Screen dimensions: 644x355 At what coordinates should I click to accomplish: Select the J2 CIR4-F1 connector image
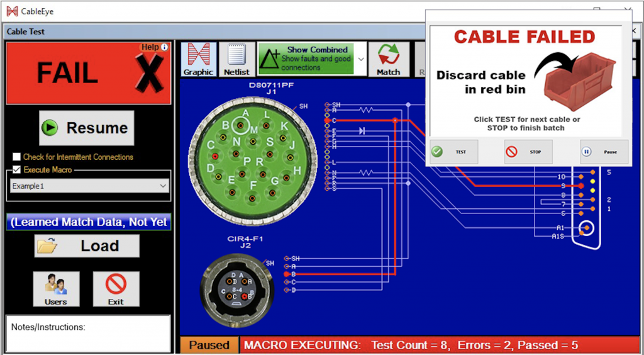pyautogui.click(x=237, y=290)
